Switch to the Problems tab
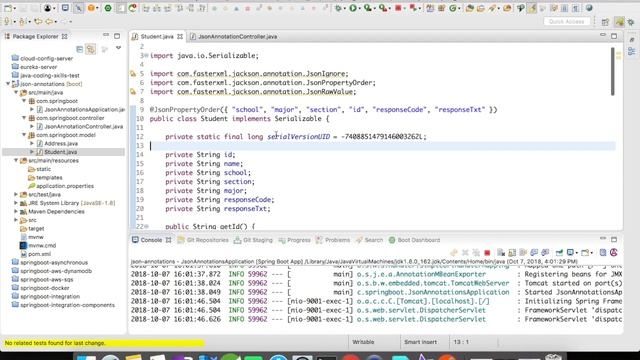 [x=333, y=240]
